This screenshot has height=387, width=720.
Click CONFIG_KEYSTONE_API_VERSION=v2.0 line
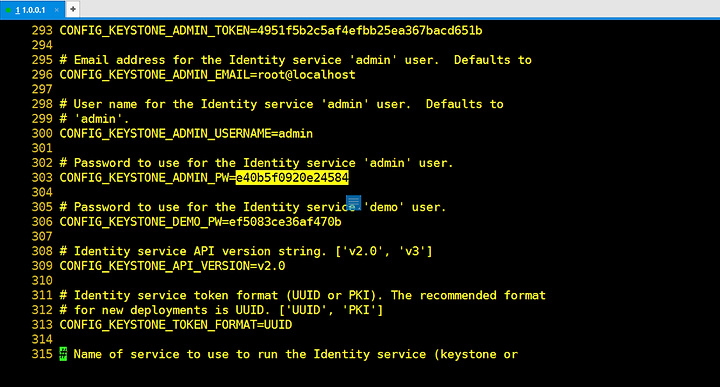coord(172,266)
